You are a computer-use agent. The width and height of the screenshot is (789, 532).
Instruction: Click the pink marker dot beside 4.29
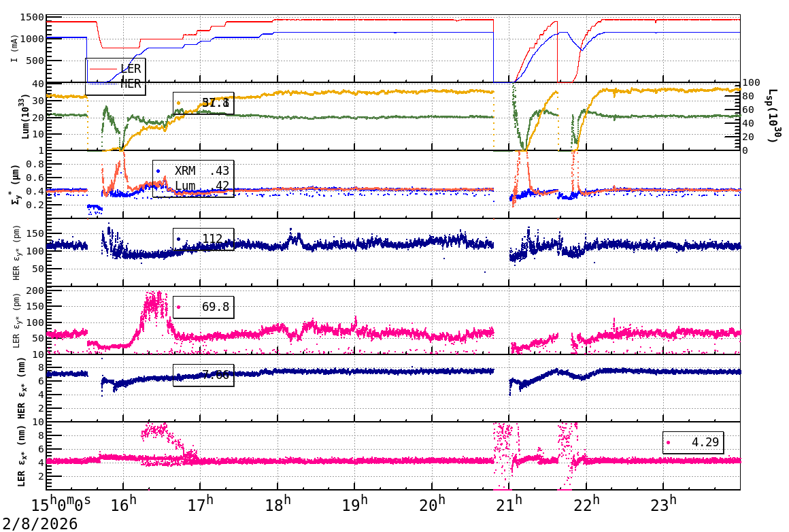[668, 443]
